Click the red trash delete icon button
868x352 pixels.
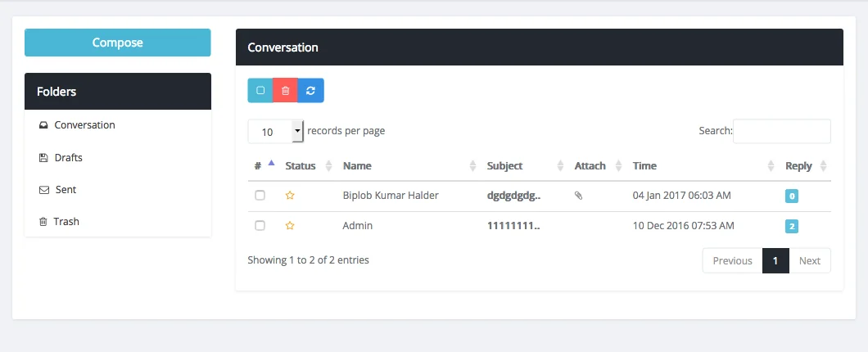[x=285, y=91]
